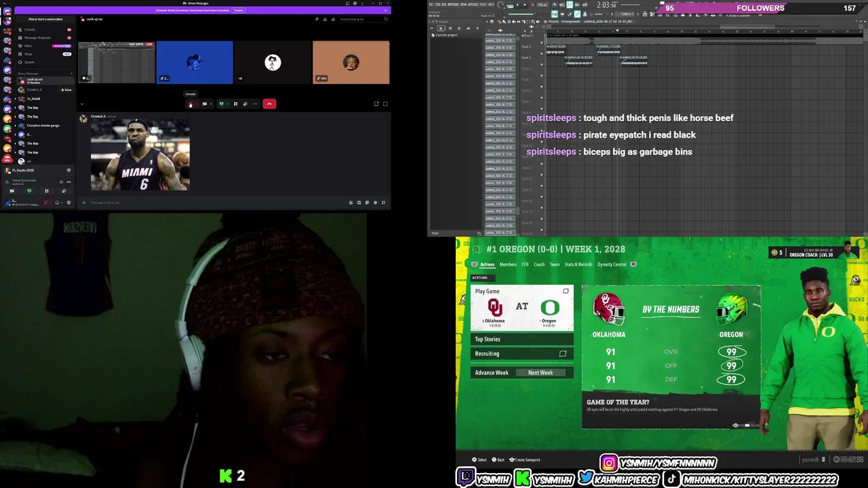
Task: Select Tv_Kool4 direct message
Action: click(44, 99)
